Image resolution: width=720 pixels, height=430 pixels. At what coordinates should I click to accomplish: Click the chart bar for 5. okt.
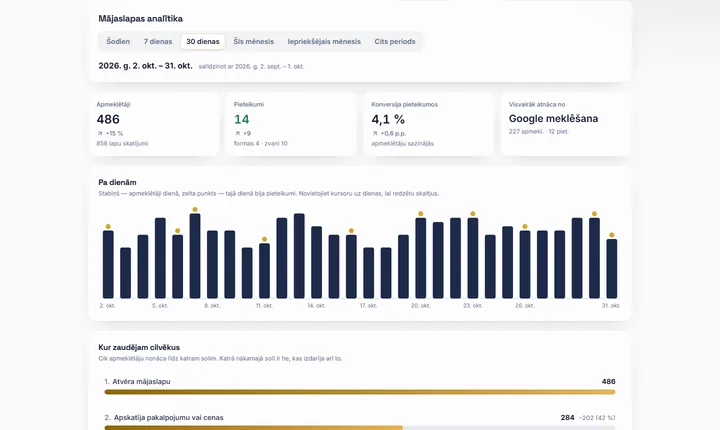pyautogui.click(x=160, y=258)
